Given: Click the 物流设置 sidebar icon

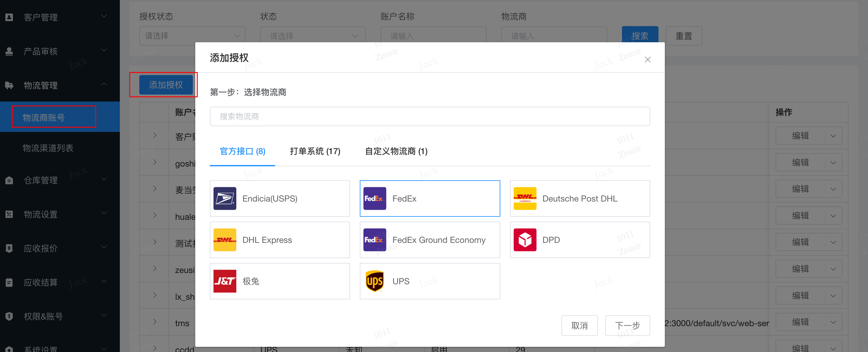Looking at the screenshot, I should coord(9,214).
